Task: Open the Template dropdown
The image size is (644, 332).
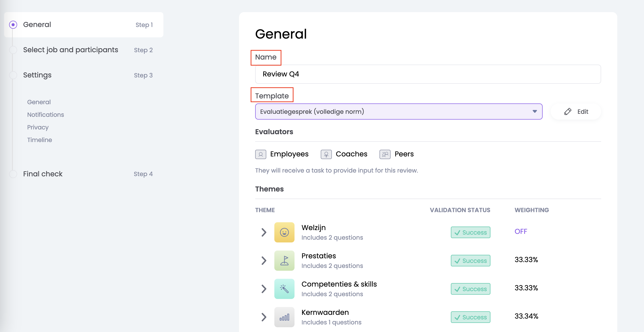Action: [x=398, y=112]
